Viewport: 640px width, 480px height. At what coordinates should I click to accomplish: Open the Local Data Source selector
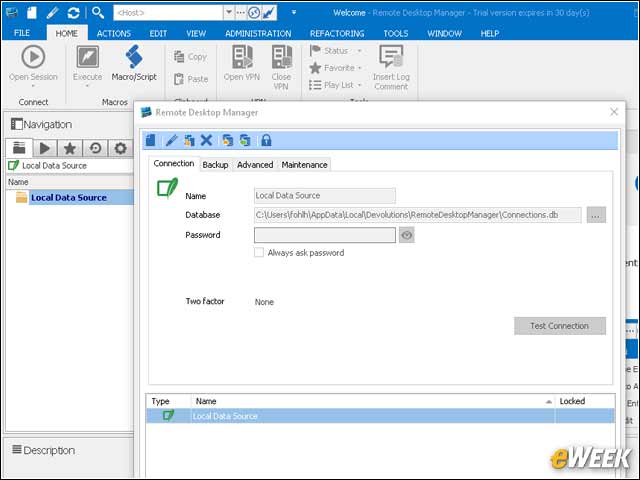(70, 165)
